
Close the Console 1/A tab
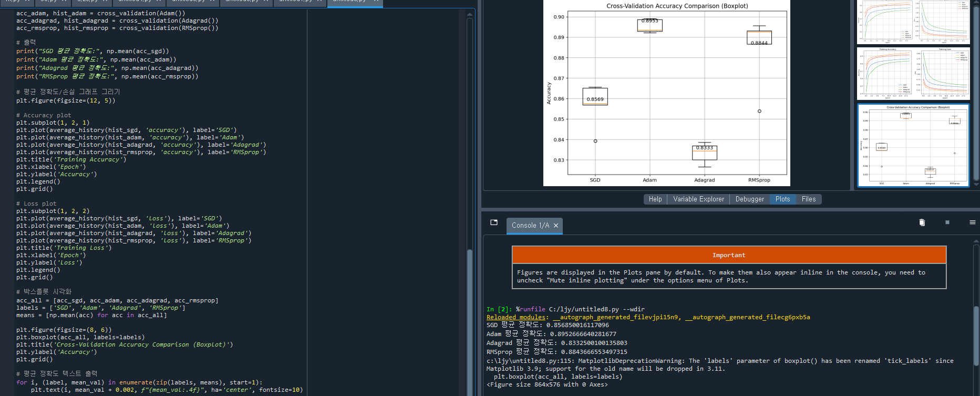pyautogui.click(x=556, y=226)
